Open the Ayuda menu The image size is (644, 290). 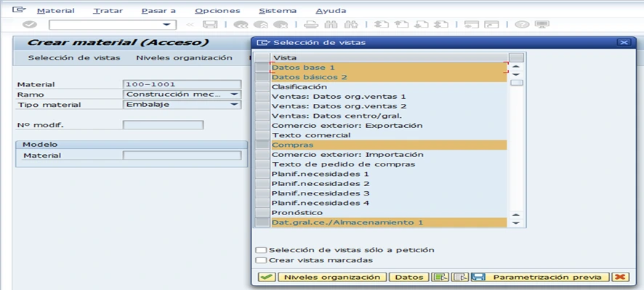pyautogui.click(x=331, y=11)
